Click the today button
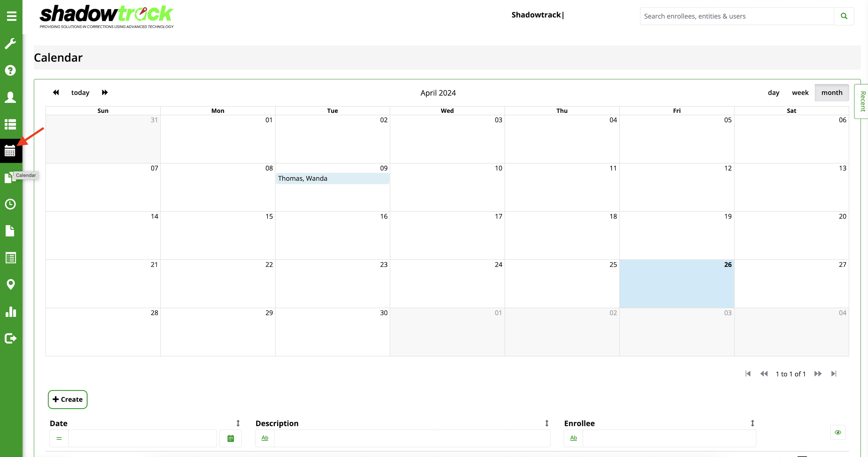This screenshot has width=868, height=457. (x=80, y=93)
